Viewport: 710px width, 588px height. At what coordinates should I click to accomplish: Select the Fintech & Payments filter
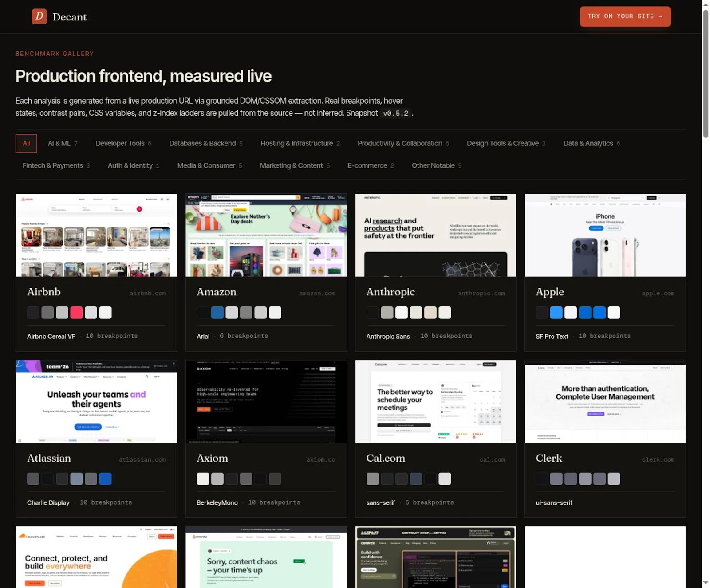[56, 165]
